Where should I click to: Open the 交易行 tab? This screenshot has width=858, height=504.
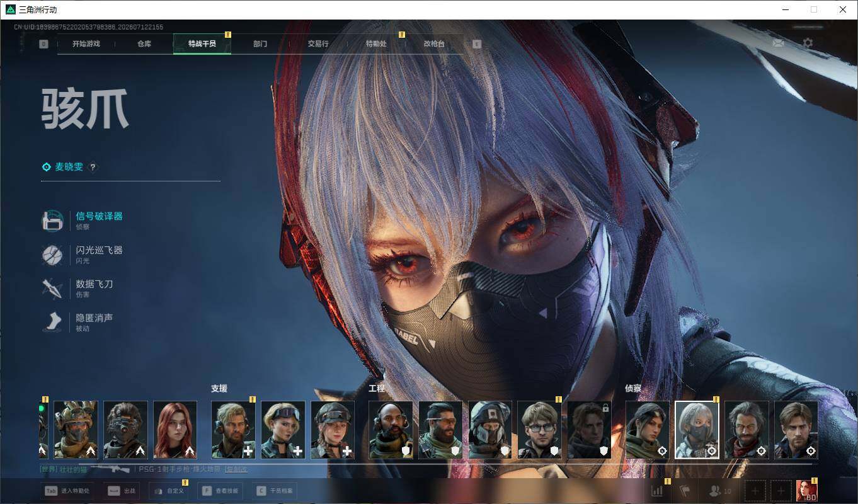(x=318, y=44)
